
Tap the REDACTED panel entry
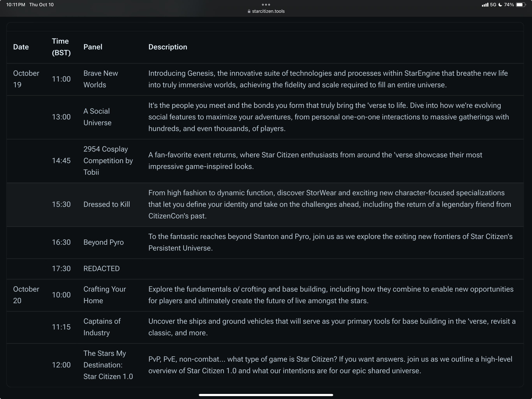[101, 269]
